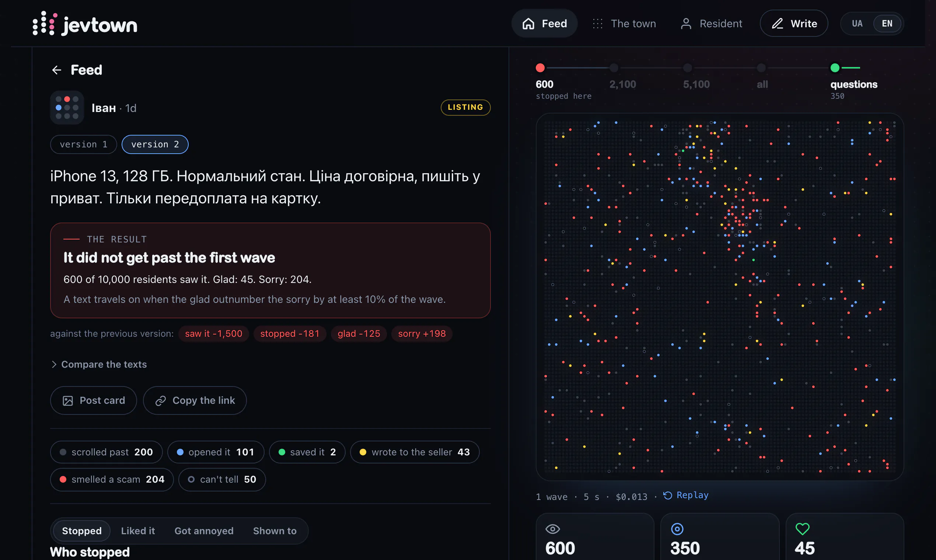The image size is (936, 560).
Task: Click the $0.013 cost text
Action: (631, 497)
